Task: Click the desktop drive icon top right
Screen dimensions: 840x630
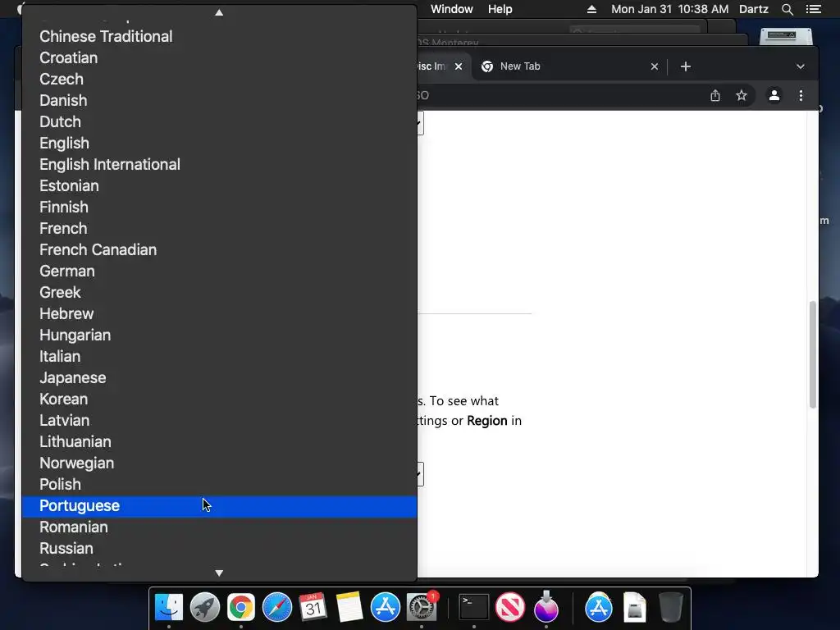Action: coord(786,36)
